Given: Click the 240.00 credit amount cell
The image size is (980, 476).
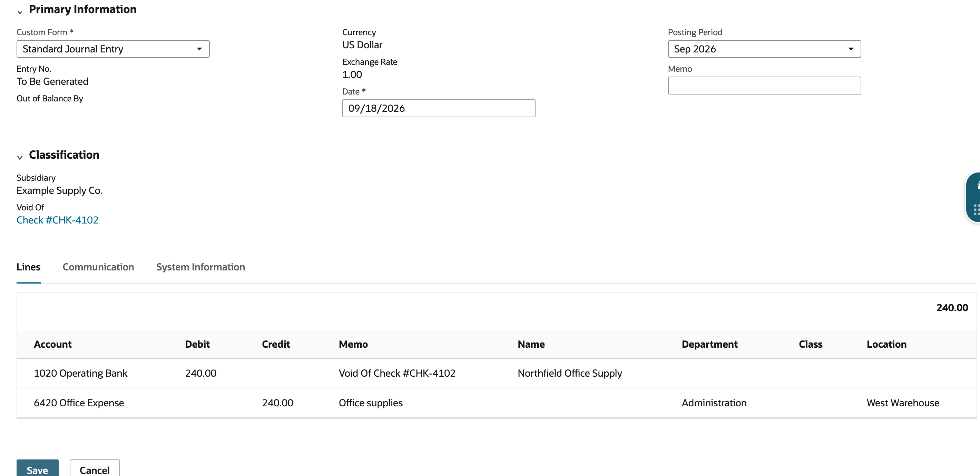Looking at the screenshot, I should click(278, 403).
